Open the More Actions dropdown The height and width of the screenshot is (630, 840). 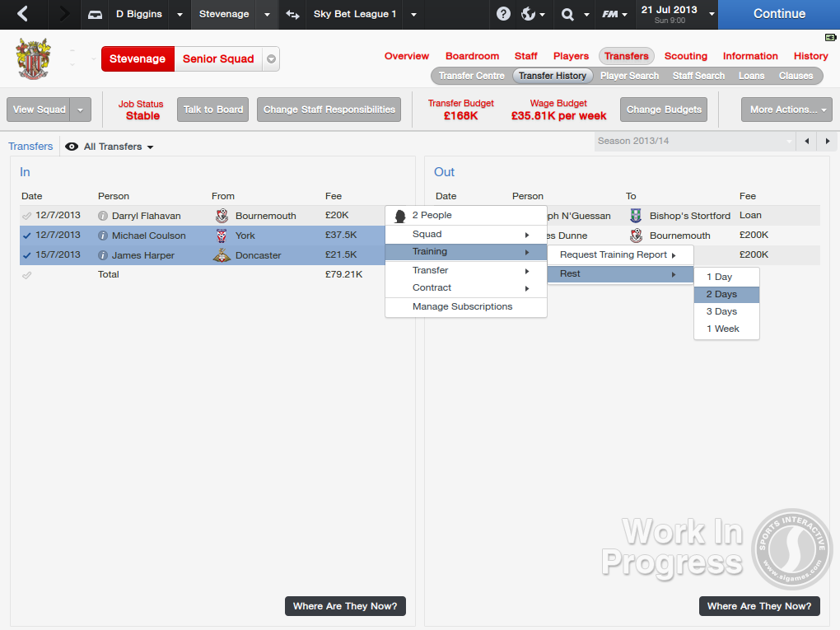pyautogui.click(x=786, y=110)
